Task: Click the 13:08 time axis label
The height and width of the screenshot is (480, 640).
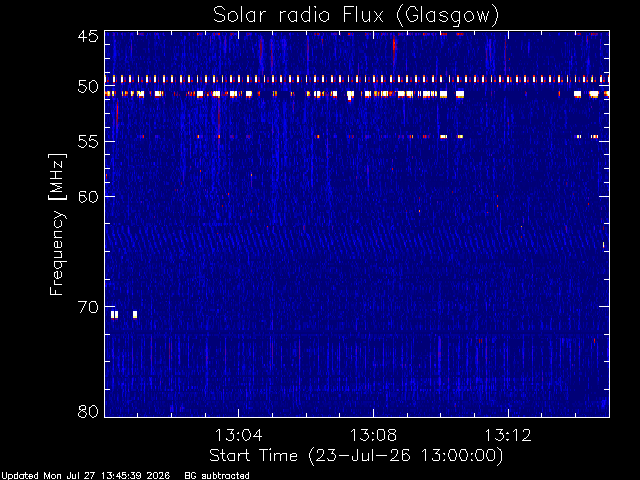Action: [x=373, y=435]
